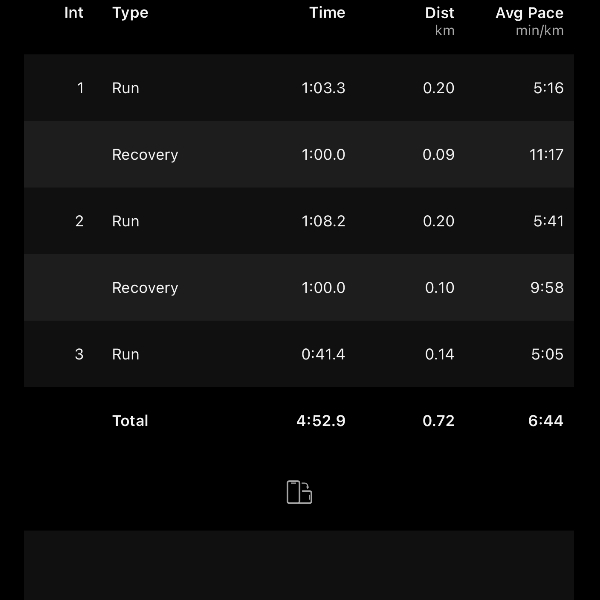The width and height of the screenshot is (600, 600).
Task: Tap the 0:41.4 time value
Action: point(323,354)
